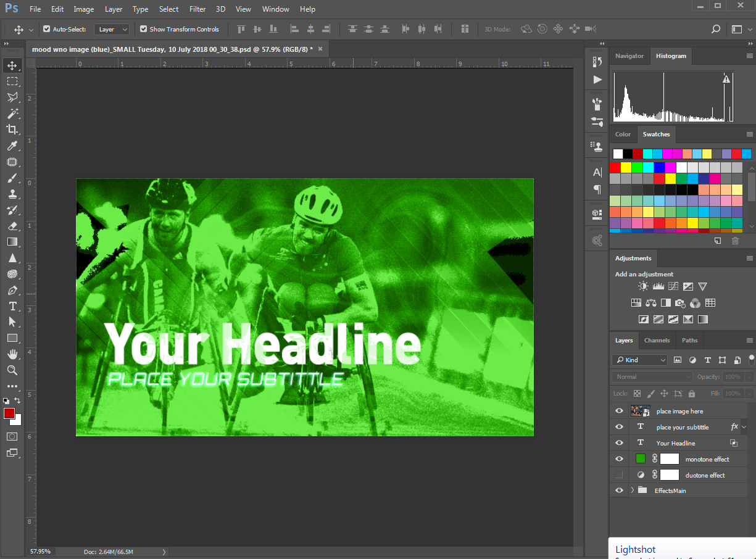Add a Brightness/Contrast adjustment
The height and width of the screenshot is (559, 756).
click(644, 286)
